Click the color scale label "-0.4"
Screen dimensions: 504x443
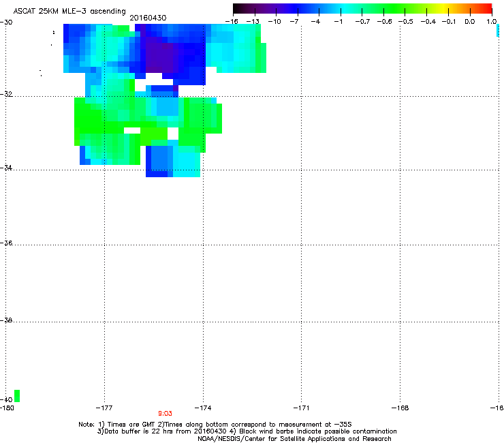point(428,22)
